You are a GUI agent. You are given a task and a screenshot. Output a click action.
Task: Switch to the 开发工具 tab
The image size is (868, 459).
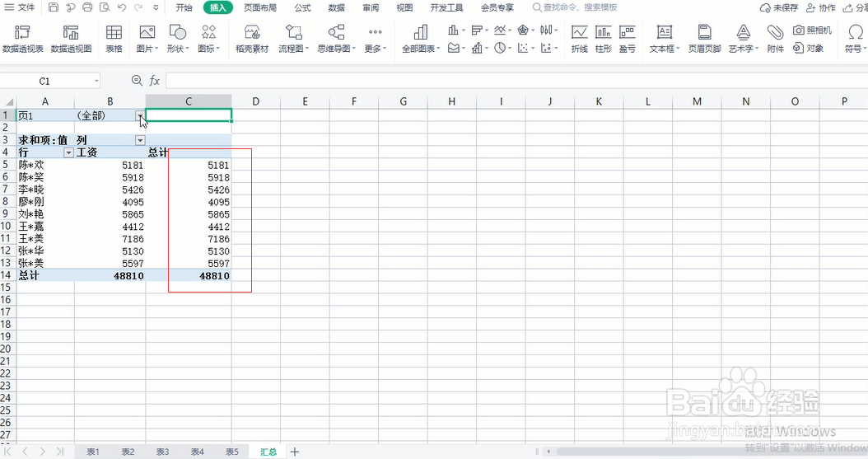(446, 7)
